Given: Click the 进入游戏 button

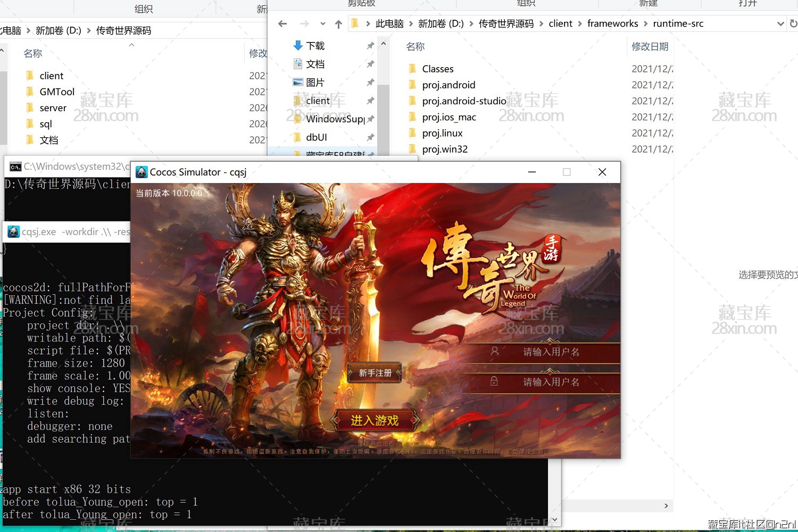Looking at the screenshot, I should [x=376, y=420].
